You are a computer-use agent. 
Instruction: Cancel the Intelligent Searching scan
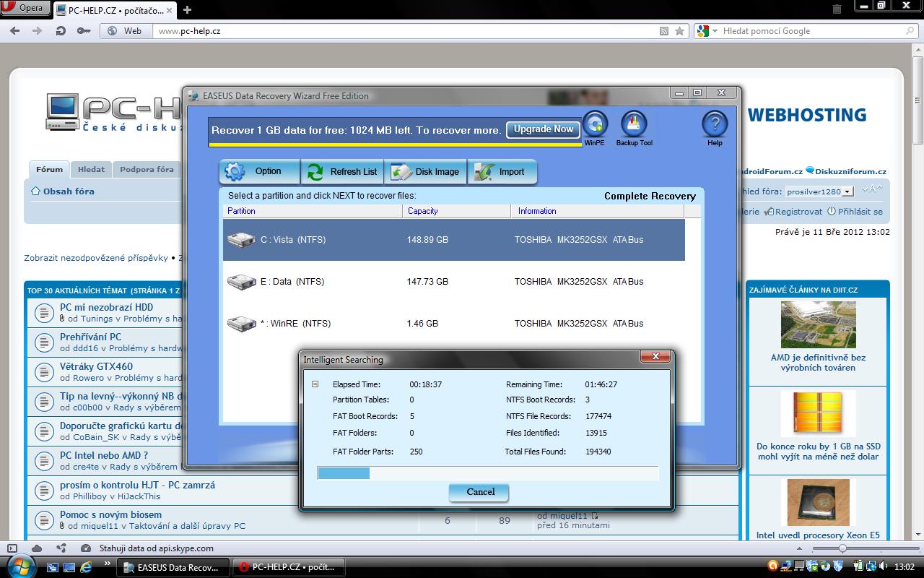[x=480, y=492]
